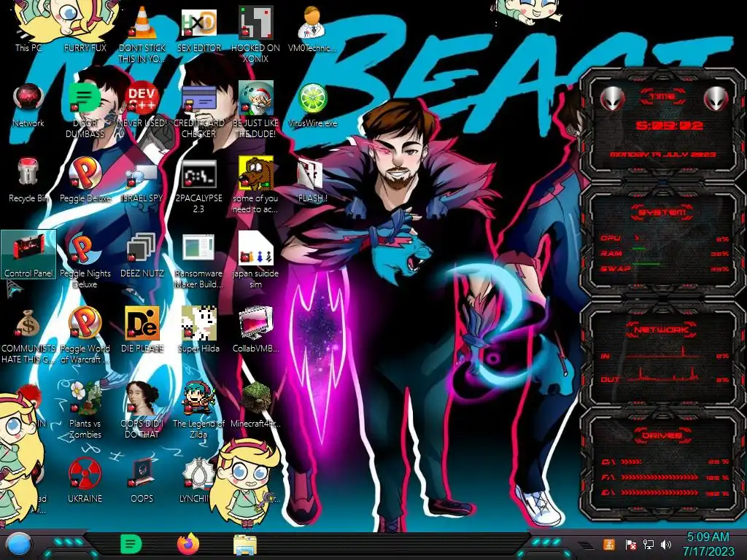747x560 pixels.
Task: Open the Recycle Bin
Action: tap(28, 180)
